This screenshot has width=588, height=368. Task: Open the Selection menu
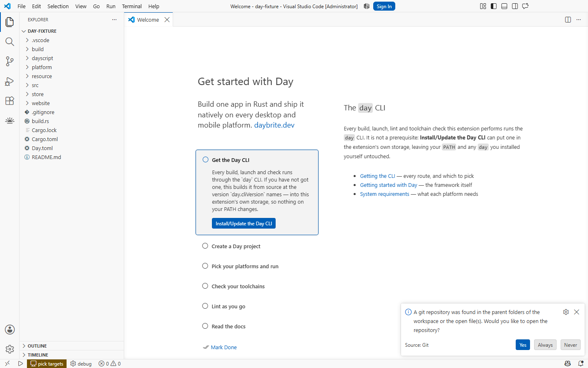pos(58,6)
